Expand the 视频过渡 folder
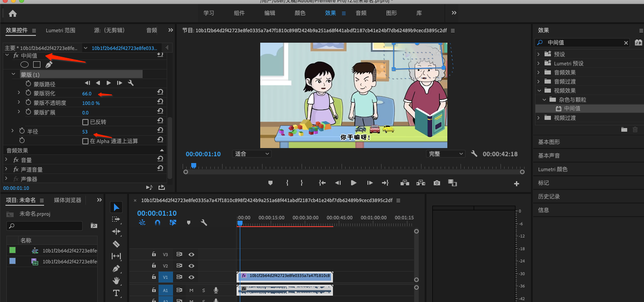The width and height of the screenshot is (644, 302). click(x=539, y=118)
